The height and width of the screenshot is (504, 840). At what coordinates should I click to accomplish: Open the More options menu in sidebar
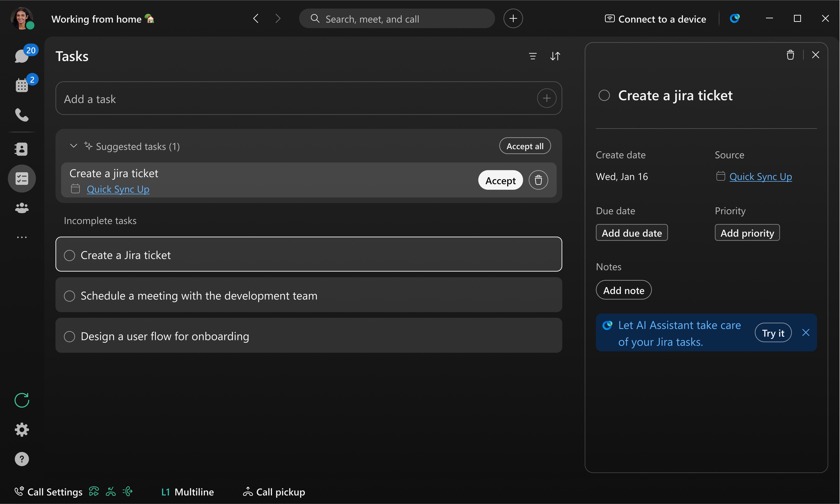[x=22, y=236]
